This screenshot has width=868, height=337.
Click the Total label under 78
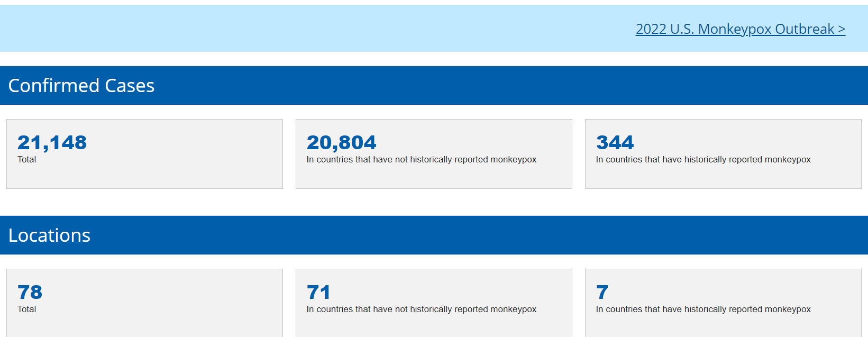[26, 309]
